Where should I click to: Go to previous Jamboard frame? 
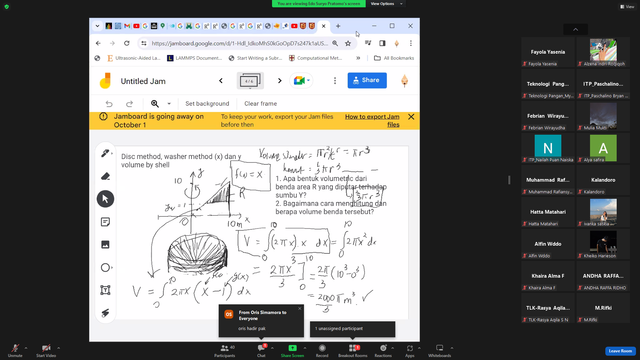click(221, 81)
